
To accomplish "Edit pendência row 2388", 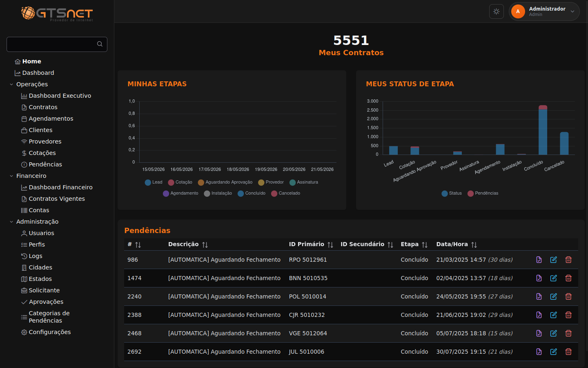I will [554, 315].
